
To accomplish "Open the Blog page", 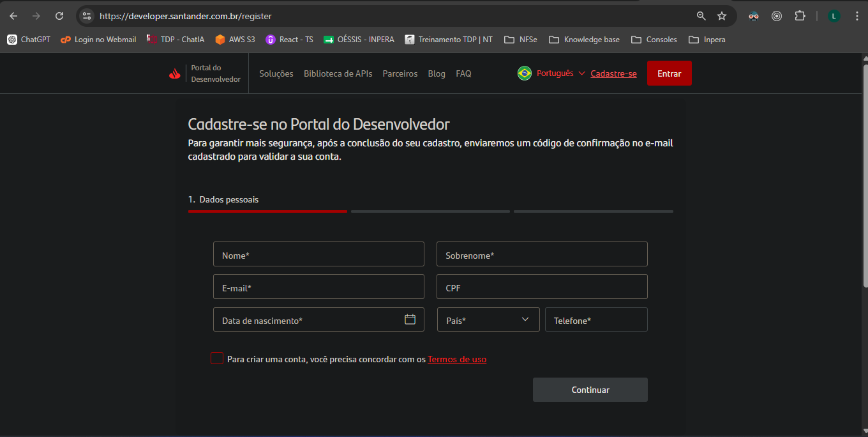I will pyautogui.click(x=437, y=73).
